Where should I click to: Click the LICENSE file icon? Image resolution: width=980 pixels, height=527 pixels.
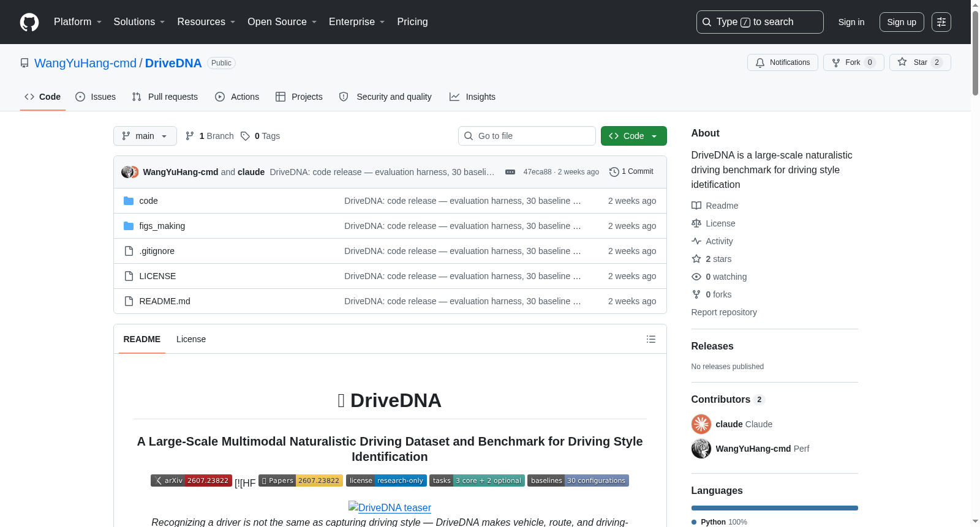click(x=129, y=276)
